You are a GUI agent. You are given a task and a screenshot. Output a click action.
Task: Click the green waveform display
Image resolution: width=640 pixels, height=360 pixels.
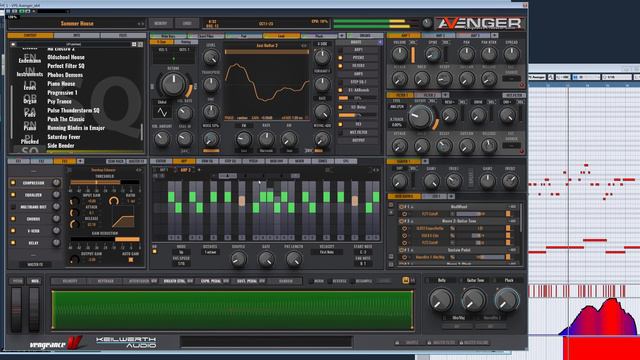click(232, 311)
